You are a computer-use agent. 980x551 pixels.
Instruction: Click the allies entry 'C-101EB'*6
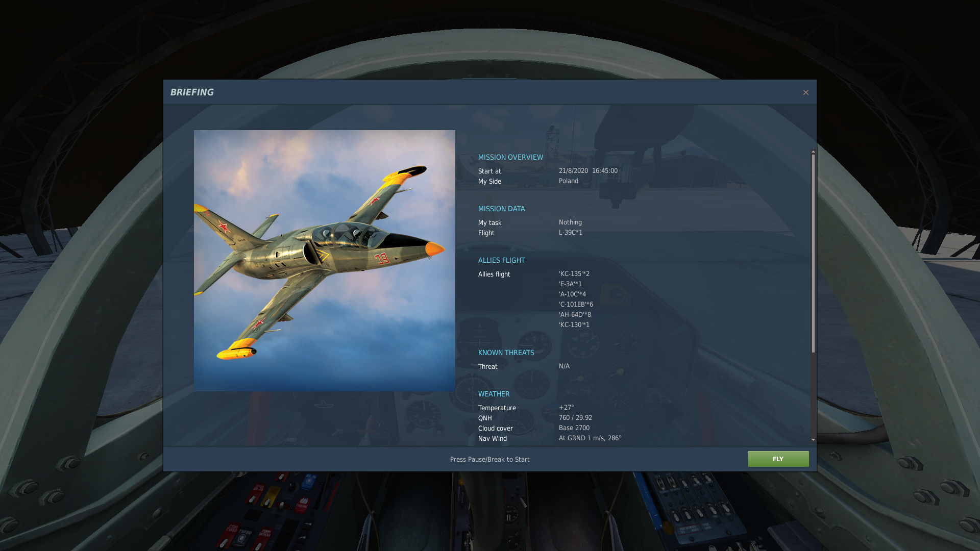coord(576,305)
